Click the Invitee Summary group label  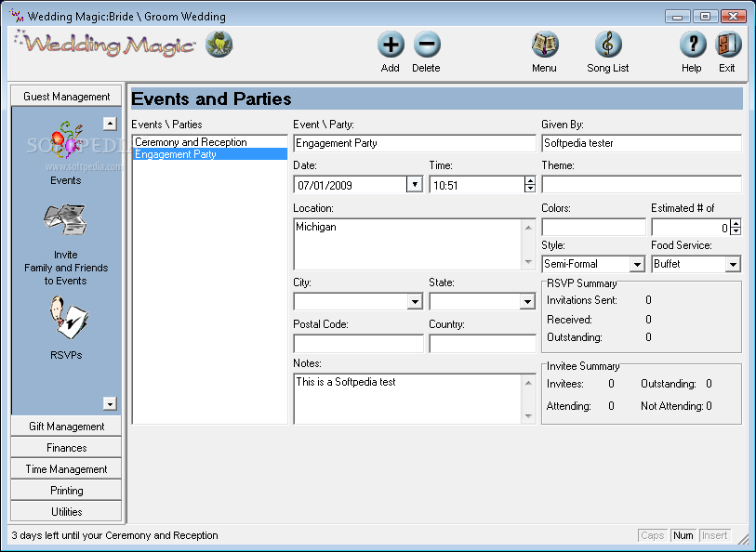(583, 366)
